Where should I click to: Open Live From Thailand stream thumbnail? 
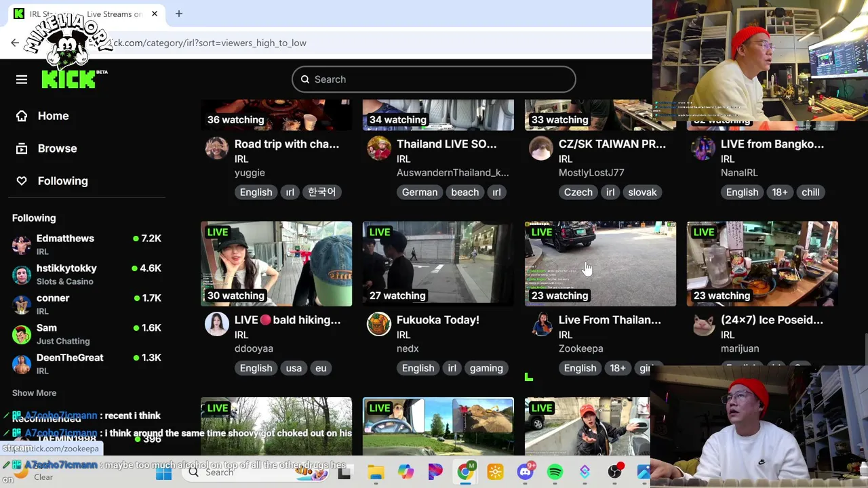tap(600, 264)
